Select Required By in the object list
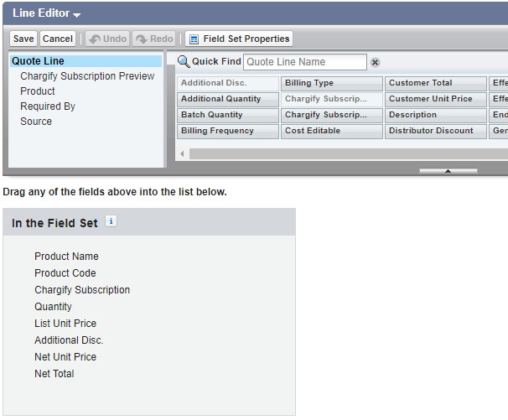Viewport: 508px width, 420px height. click(x=48, y=106)
